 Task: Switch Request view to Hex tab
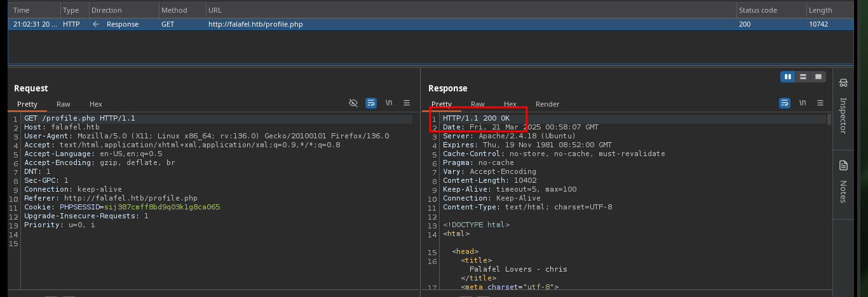[x=96, y=104]
